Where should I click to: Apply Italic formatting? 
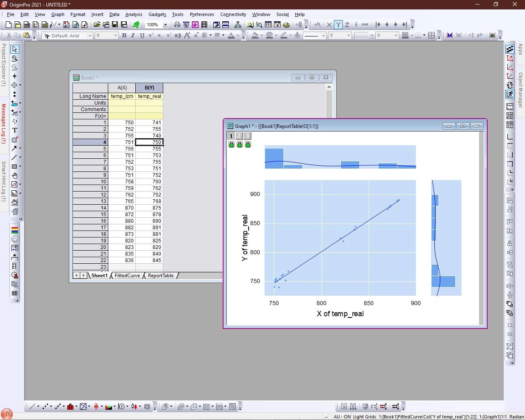(x=133, y=36)
